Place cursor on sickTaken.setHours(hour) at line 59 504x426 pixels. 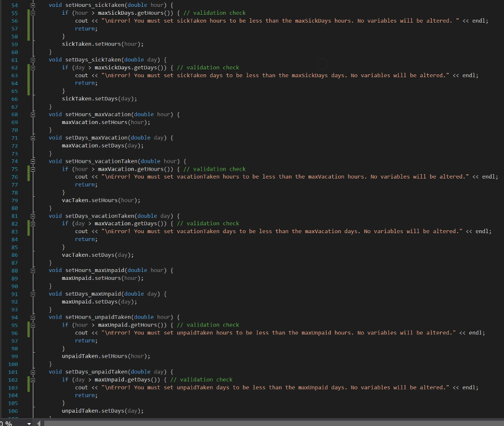click(x=103, y=44)
